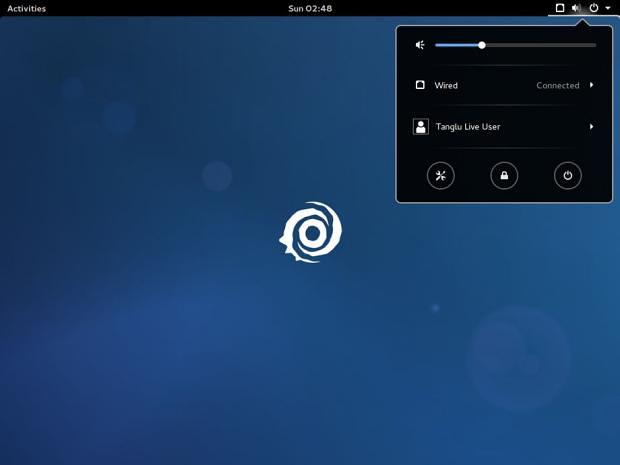Click the network icon next to Wired
Screen dimensions: 620x465
click(420, 85)
